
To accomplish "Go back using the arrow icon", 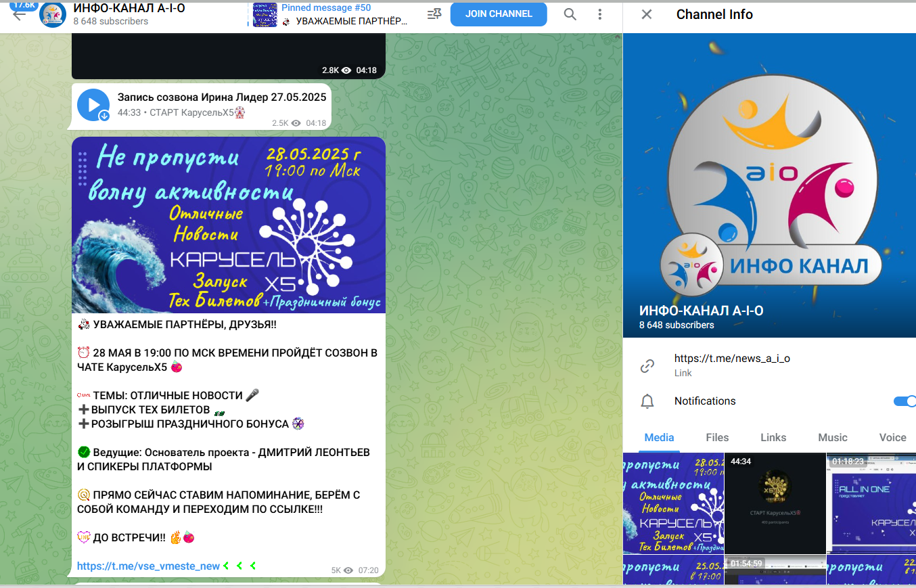I will (x=19, y=15).
